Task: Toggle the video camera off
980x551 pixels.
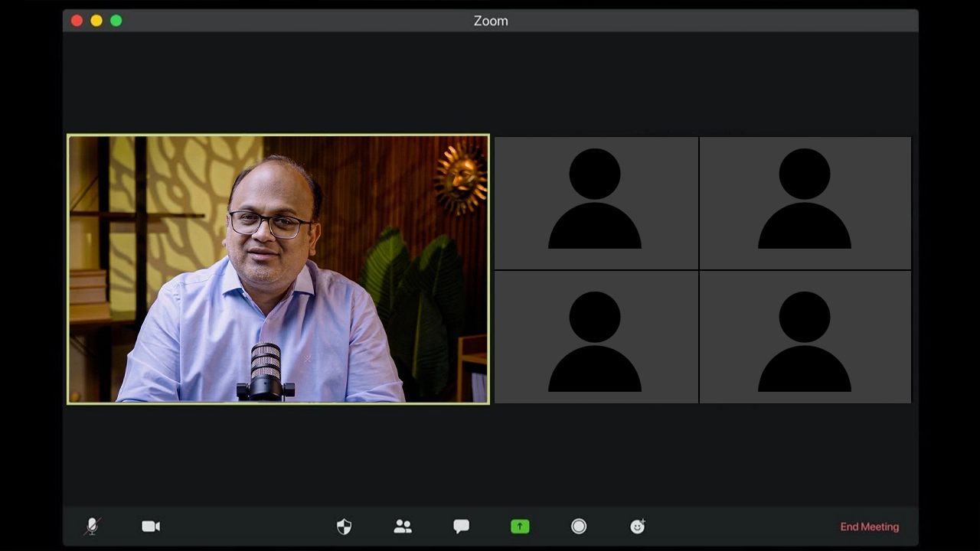Action: click(x=151, y=527)
